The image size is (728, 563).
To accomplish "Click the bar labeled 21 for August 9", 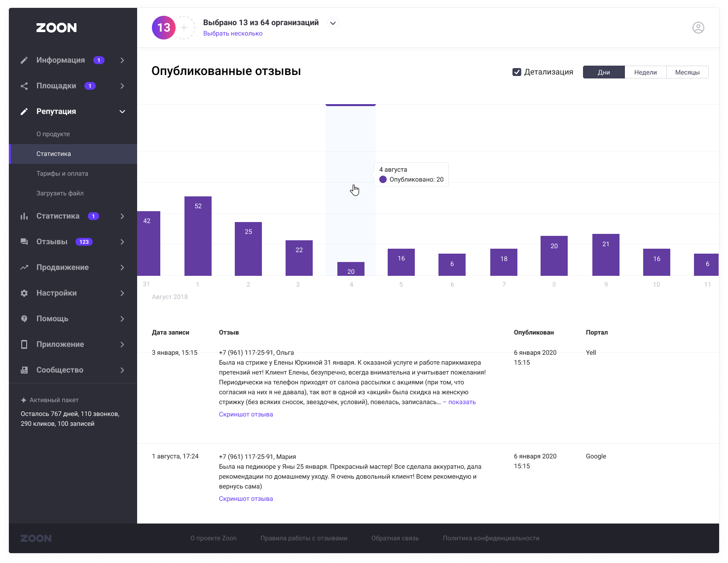I will click(x=606, y=255).
